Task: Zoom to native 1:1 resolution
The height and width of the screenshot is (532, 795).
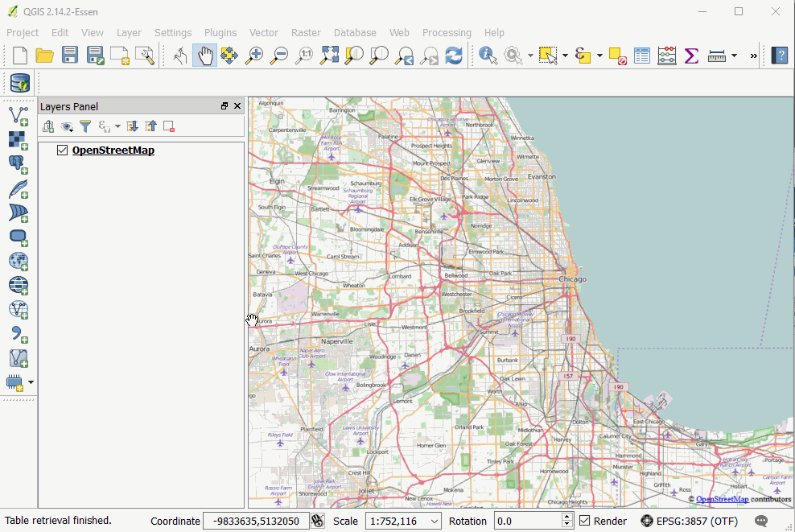Action: click(x=304, y=55)
